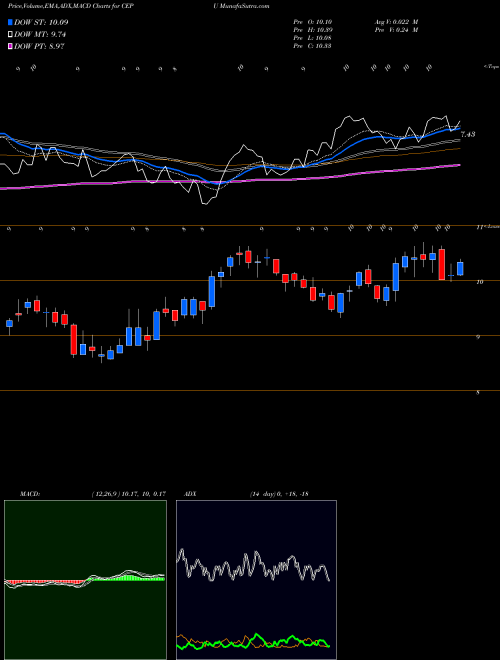Click the chart title 'Price,Volume,EMA,ADX,MACD Charts for CEP'
This screenshot has width=500, height=660.
(71, 6)
